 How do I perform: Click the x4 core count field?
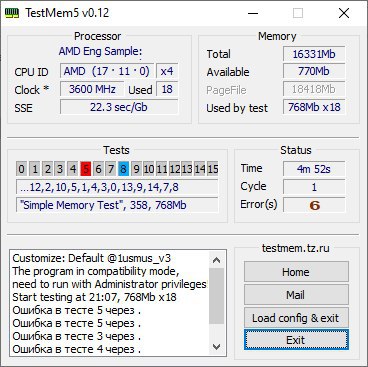[x=167, y=71]
